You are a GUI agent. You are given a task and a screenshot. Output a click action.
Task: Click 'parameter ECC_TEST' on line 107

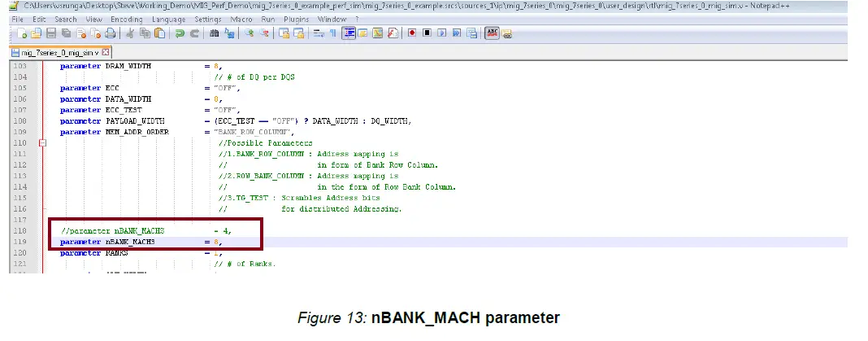point(101,110)
